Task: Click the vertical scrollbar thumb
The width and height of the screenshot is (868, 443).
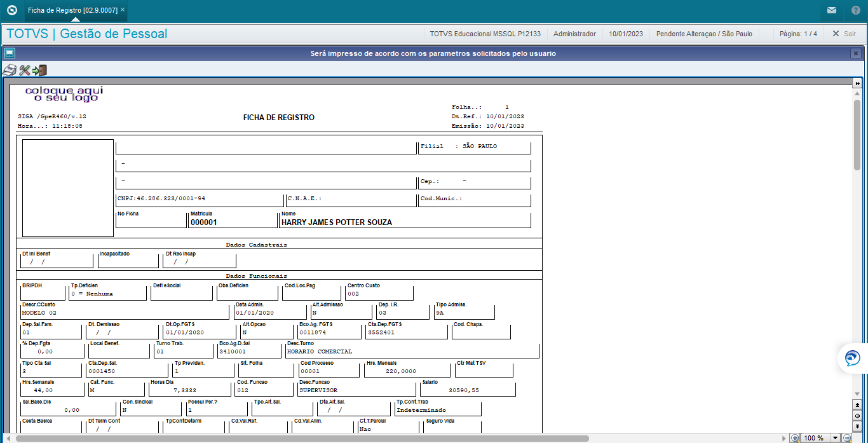Action: coord(857,135)
